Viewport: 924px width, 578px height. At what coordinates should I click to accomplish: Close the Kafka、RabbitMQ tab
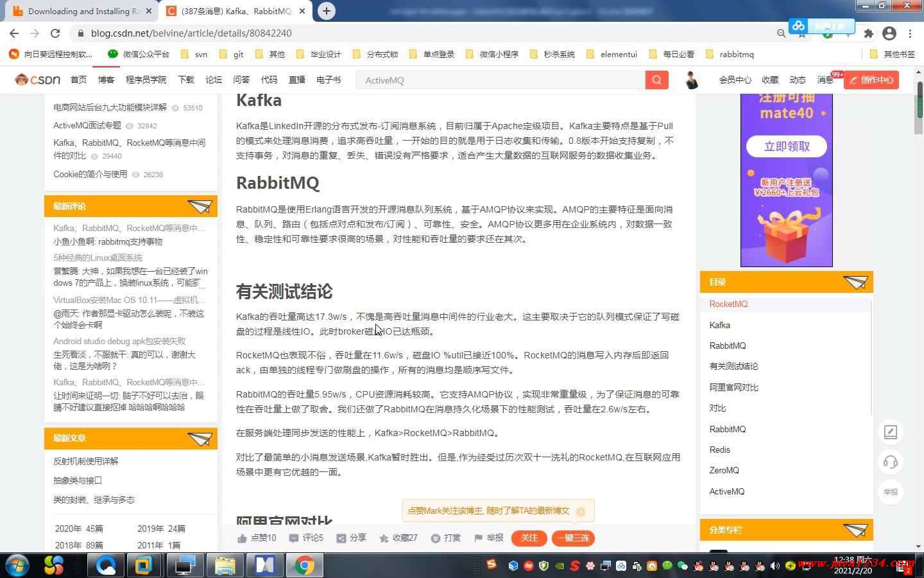pyautogui.click(x=302, y=11)
